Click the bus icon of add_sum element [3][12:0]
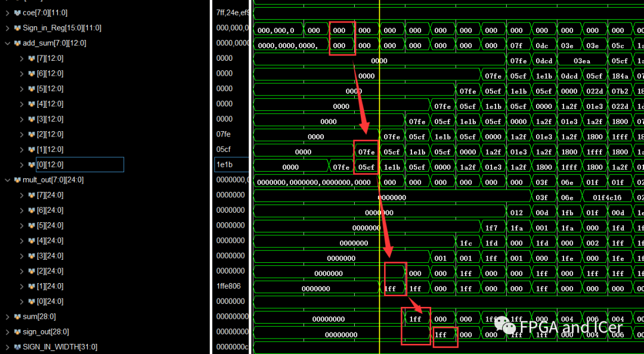The width and height of the screenshot is (644, 354). tap(32, 119)
